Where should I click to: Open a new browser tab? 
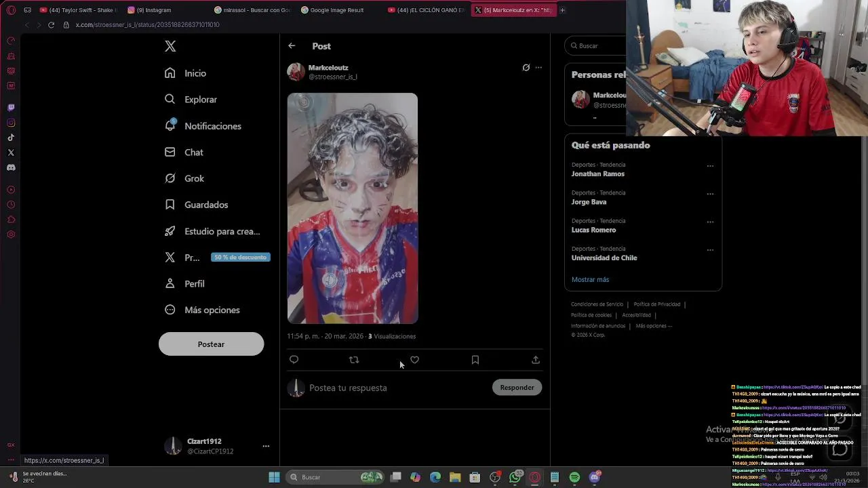point(562,10)
